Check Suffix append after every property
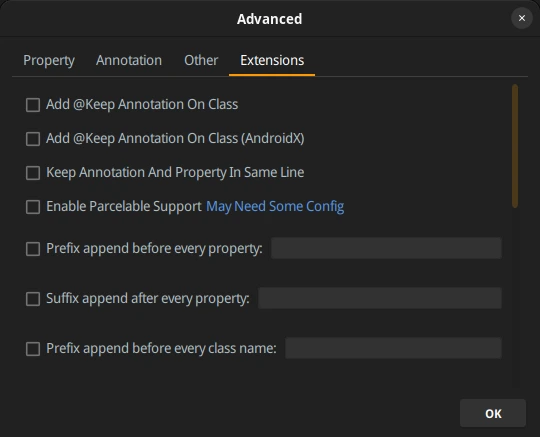 coord(33,299)
